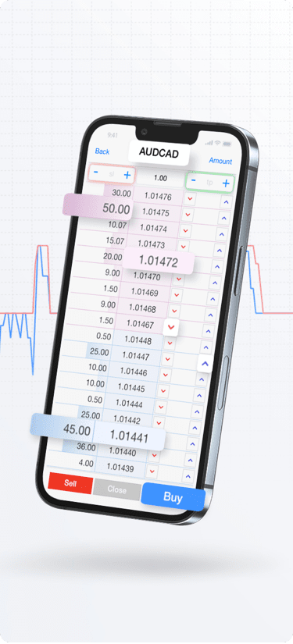
Task: Tap the blue up arrow at 1.01470
Action: pyautogui.click(x=216, y=283)
